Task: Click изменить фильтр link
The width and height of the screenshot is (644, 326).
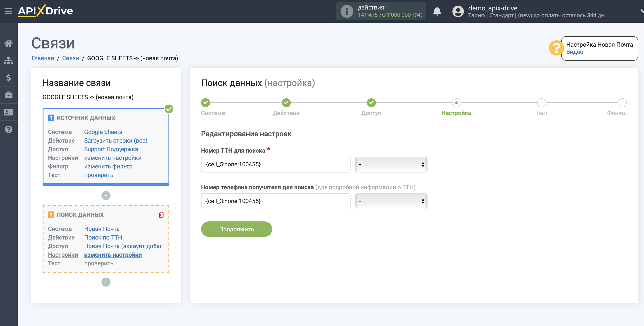Action: [x=108, y=166]
